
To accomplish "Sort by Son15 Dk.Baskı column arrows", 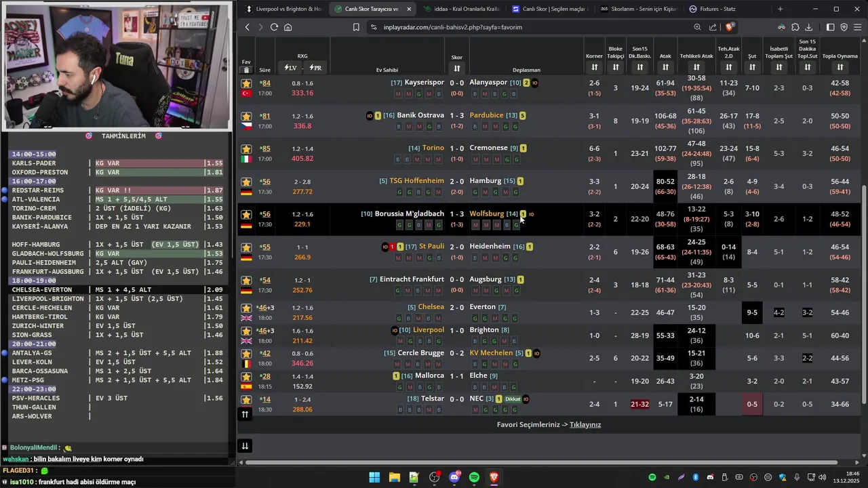I will pos(639,67).
